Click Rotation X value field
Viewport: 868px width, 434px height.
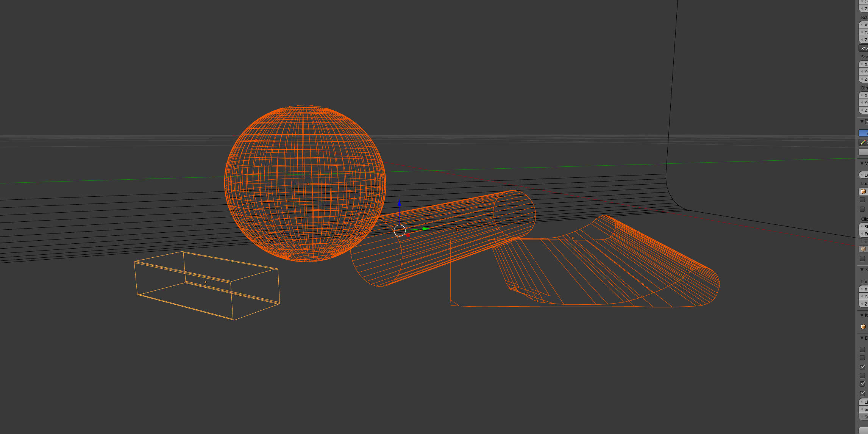865,25
